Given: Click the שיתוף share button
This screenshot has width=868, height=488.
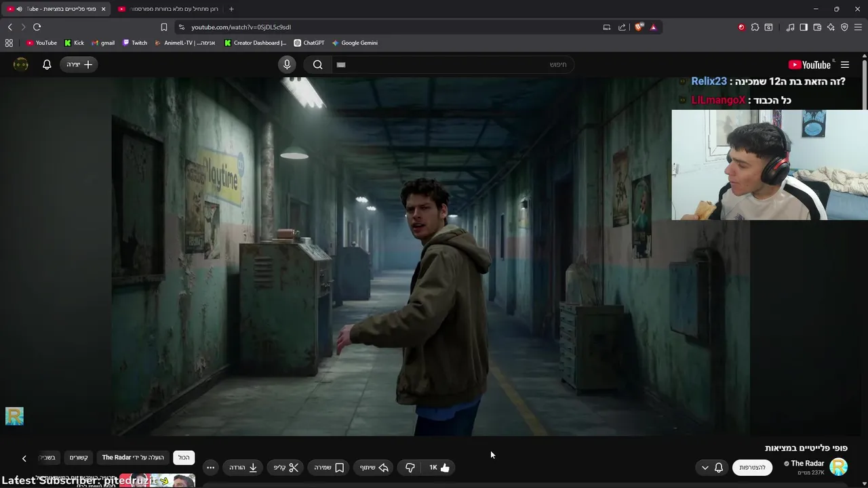Looking at the screenshot, I should (x=374, y=468).
